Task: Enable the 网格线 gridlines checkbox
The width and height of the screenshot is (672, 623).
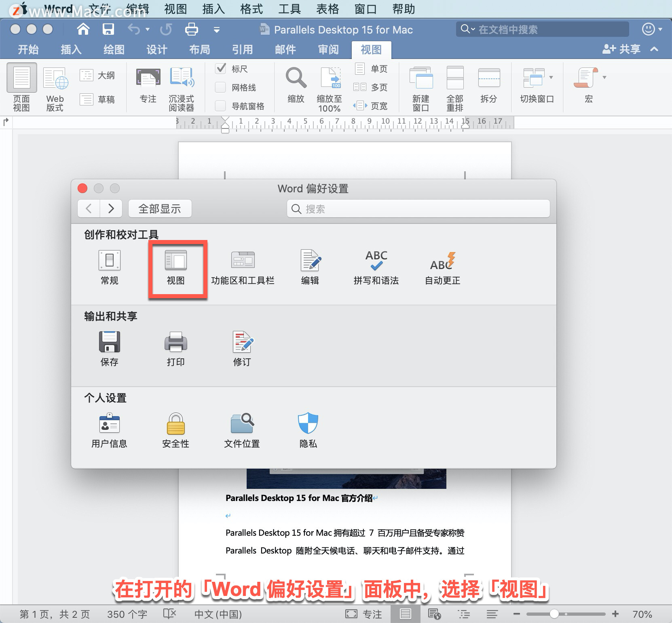Action: tap(220, 87)
